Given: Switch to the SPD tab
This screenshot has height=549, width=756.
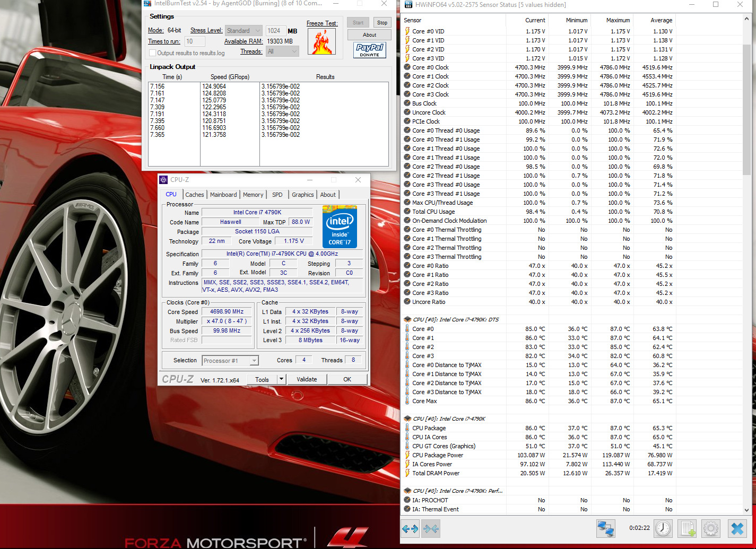Looking at the screenshot, I should [x=277, y=195].
